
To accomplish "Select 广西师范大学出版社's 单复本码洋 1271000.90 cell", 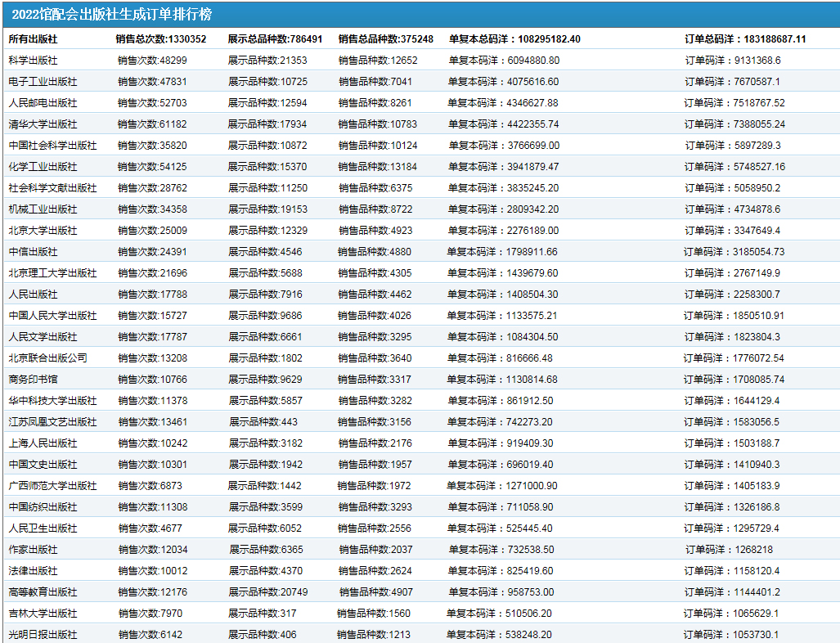I will tap(501, 486).
